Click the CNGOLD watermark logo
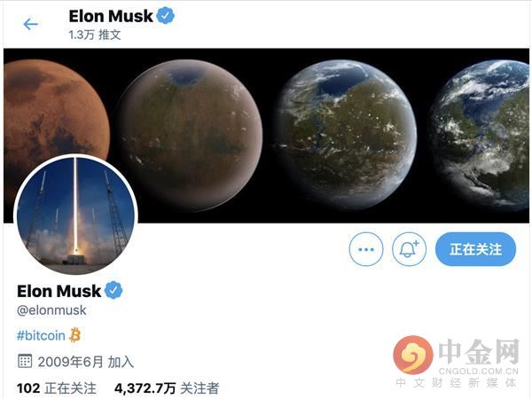The height and width of the screenshot is (399, 532). coord(456,362)
